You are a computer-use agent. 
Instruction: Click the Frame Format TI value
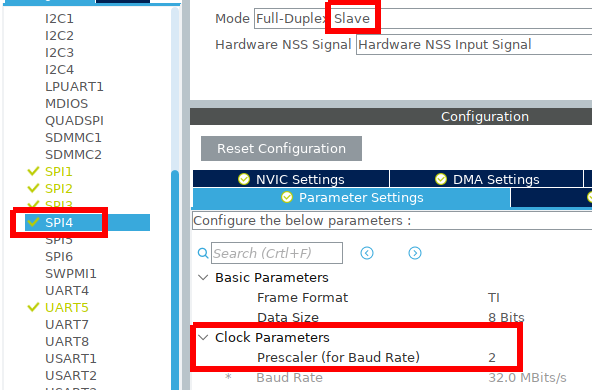(x=494, y=298)
